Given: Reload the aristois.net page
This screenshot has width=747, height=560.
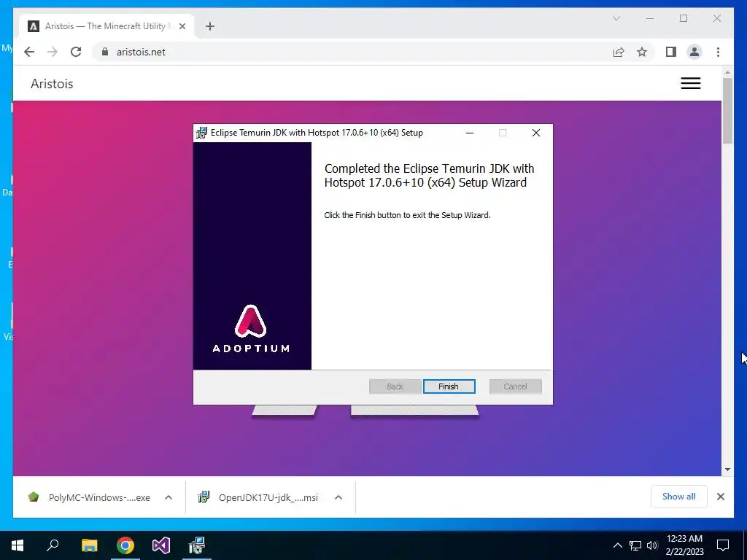Looking at the screenshot, I should pos(76,52).
